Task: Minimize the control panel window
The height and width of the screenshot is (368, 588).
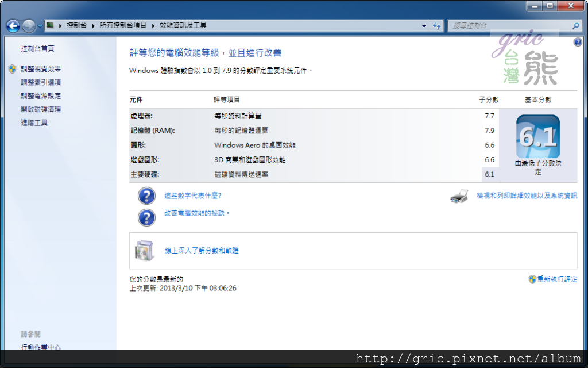Action: pyautogui.click(x=535, y=6)
